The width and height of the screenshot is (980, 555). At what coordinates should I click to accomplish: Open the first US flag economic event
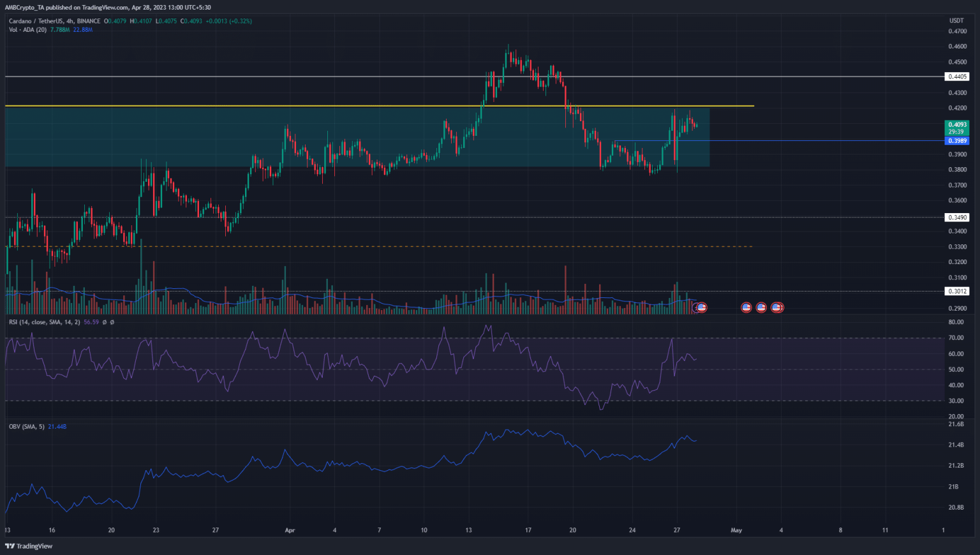coord(702,307)
